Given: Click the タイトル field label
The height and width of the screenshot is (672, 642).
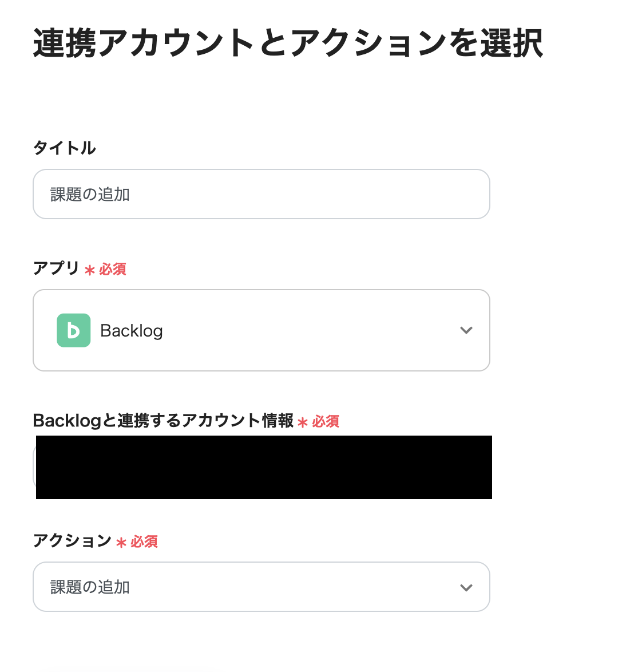Looking at the screenshot, I should (x=64, y=148).
